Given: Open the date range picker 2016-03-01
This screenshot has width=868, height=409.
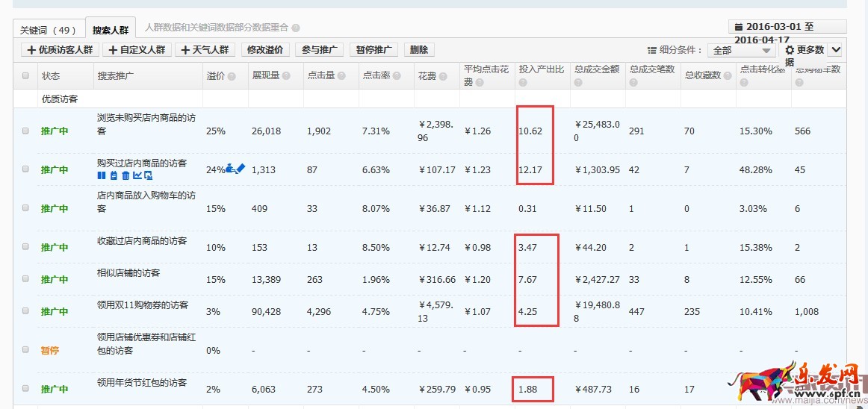Looking at the screenshot, I should click(787, 27).
